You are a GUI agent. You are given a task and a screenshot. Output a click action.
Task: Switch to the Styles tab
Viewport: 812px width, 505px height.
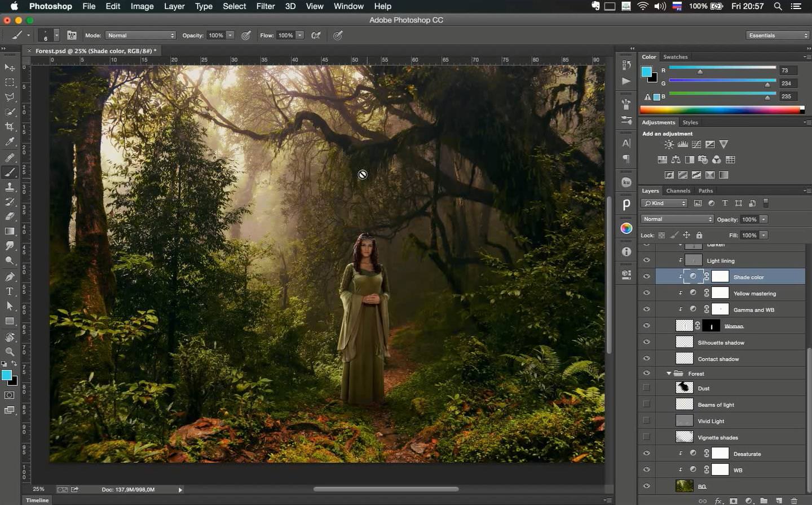(x=690, y=122)
